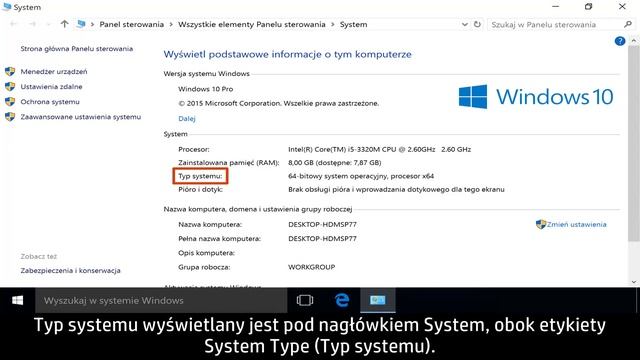Click the Windows 10 logo
This screenshot has width=640, height=360.
click(x=536, y=97)
